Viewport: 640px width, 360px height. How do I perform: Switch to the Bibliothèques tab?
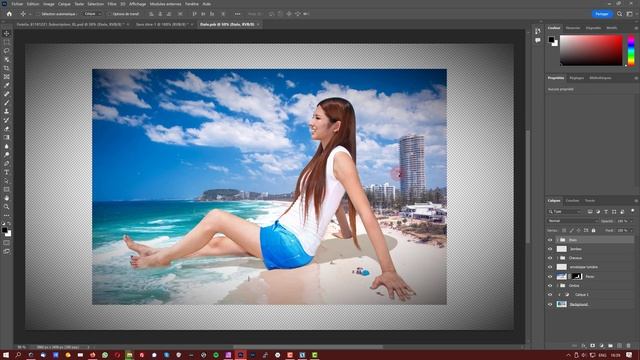[x=600, y=78]
